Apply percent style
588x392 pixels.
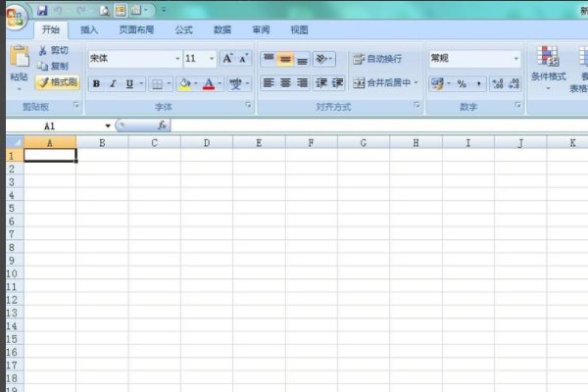pos(462,84)
